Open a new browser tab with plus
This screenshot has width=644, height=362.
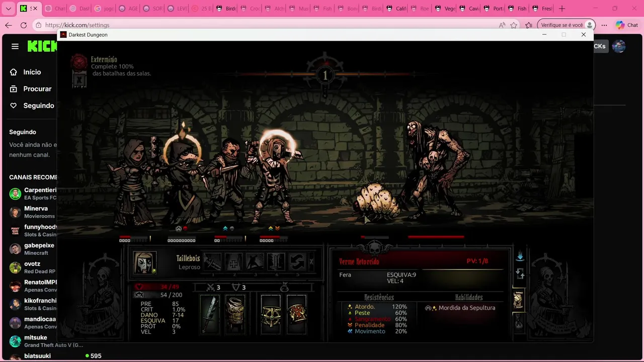click(x=562, y=9)
